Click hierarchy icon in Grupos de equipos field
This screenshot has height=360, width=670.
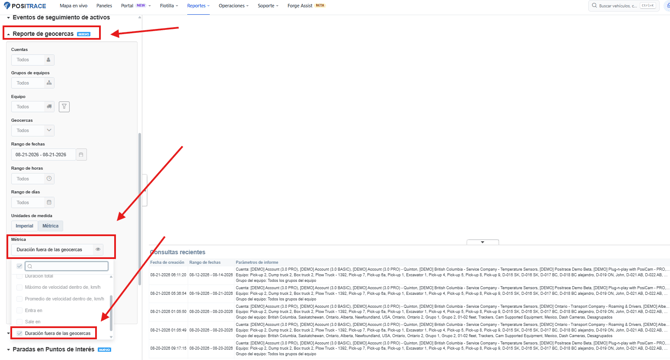coord(49,83)
